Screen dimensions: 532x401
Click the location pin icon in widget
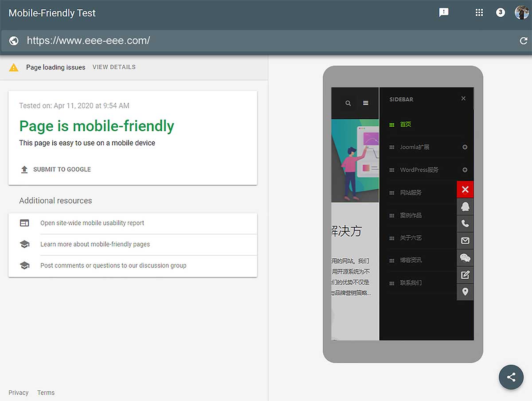pyautogui.click(x=465, y=292)
